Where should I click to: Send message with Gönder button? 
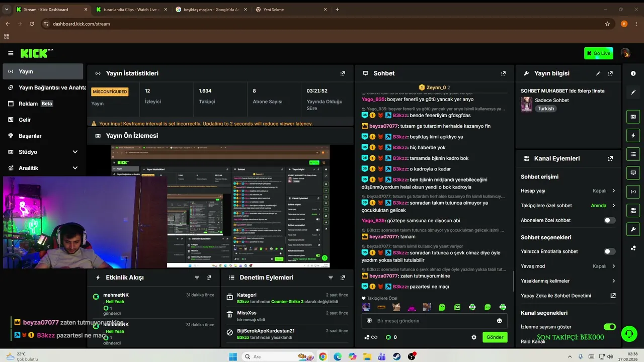(495, 337)
